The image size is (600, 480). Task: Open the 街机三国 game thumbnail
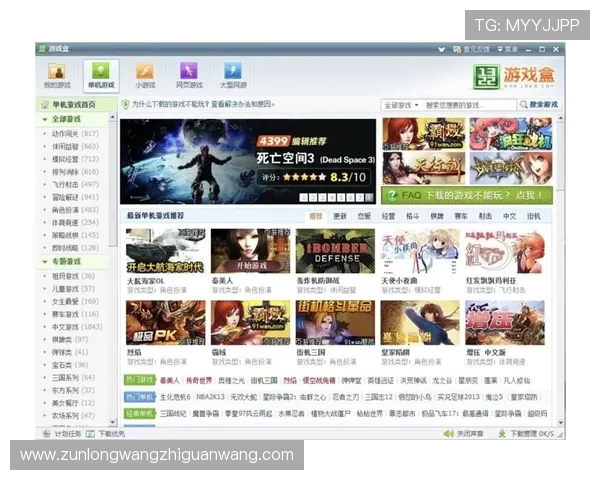[x=335, y=322]
